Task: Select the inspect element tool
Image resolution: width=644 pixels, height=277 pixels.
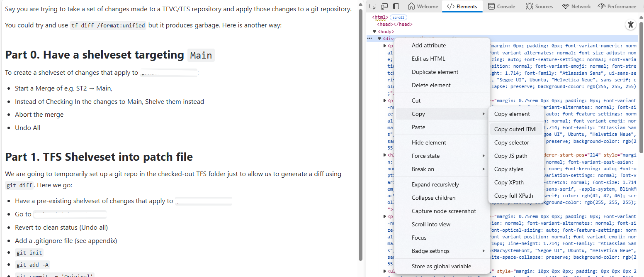Action: [x=372, y=6]
